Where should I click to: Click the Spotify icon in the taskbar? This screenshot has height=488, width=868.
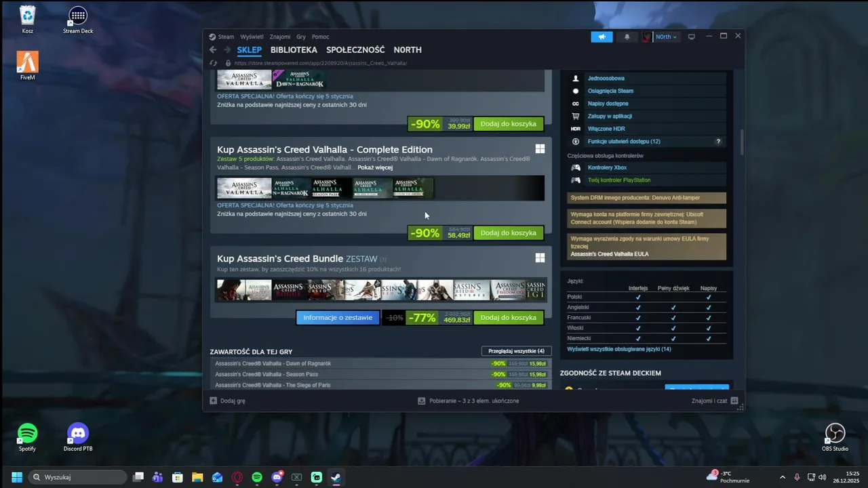click(x=257, y=477)
